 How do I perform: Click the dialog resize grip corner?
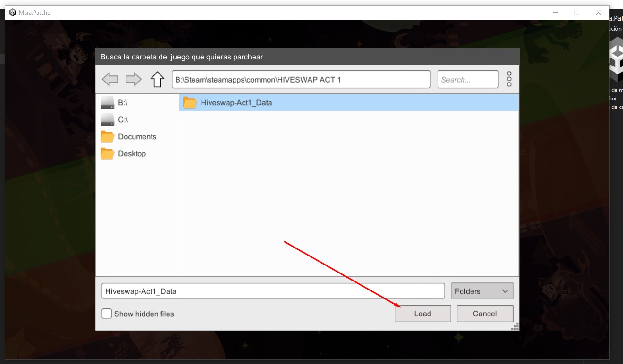[515, 326]
